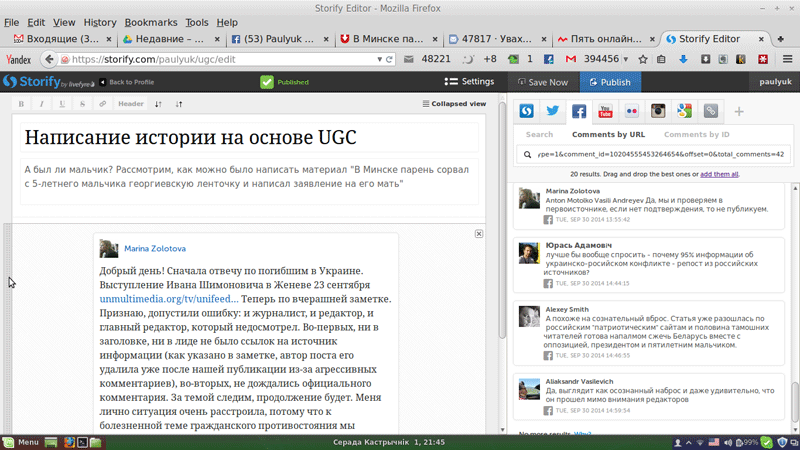This screenshot has width=800, height=450.
Task: Click the Publish button
Action: click(610, 82)
